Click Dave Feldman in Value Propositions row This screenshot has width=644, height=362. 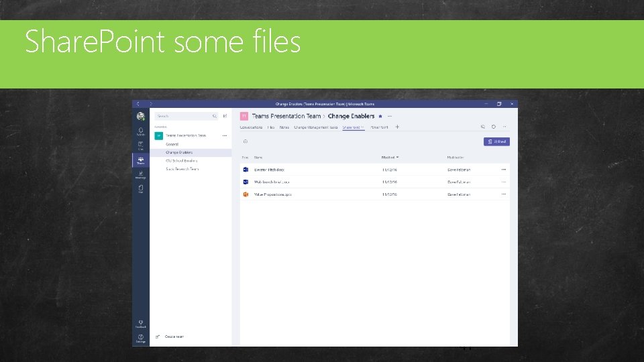tap(459, 194)
